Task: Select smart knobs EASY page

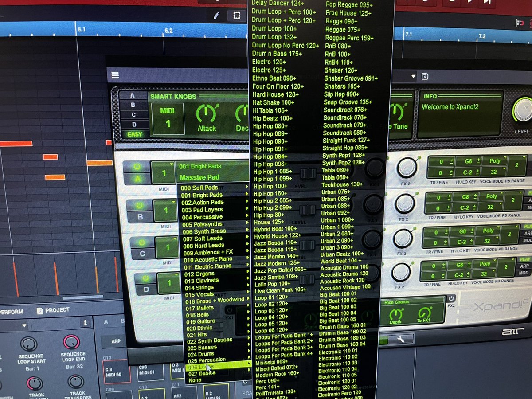Action: pyautogui.click(x=135, y=134)
